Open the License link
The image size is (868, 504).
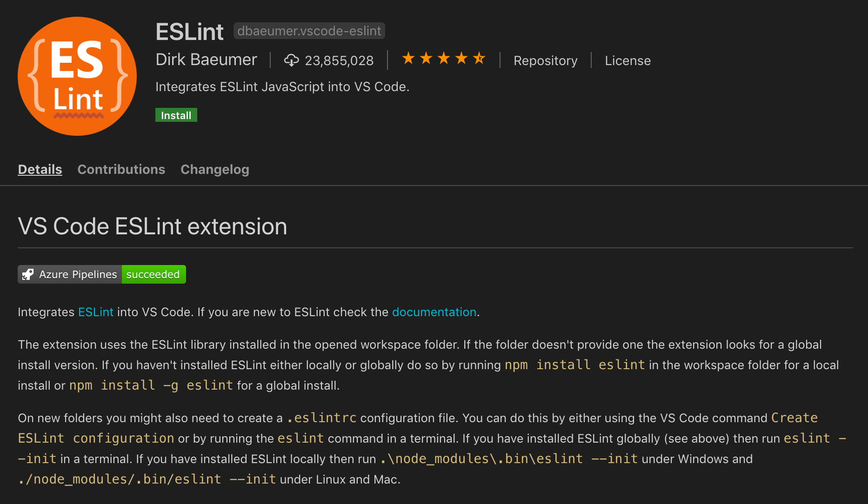pos(628,60)
